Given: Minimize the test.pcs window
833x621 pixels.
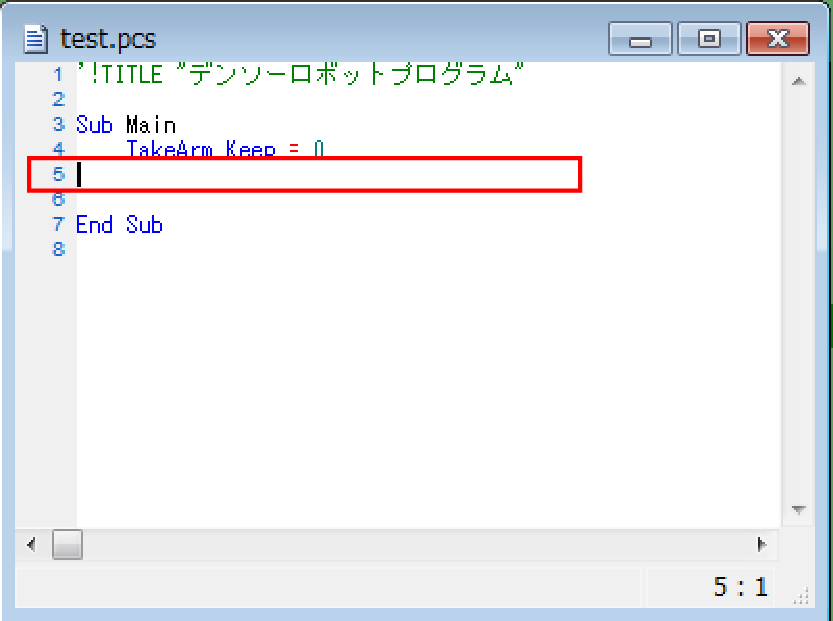Looking at the screenshot, I should tap(640, 40).
